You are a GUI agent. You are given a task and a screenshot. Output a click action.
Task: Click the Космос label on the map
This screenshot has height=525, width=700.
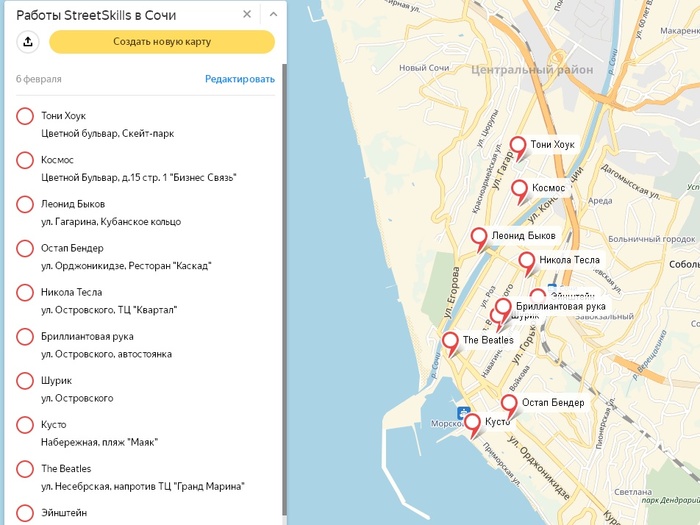(x=549, y=188)
